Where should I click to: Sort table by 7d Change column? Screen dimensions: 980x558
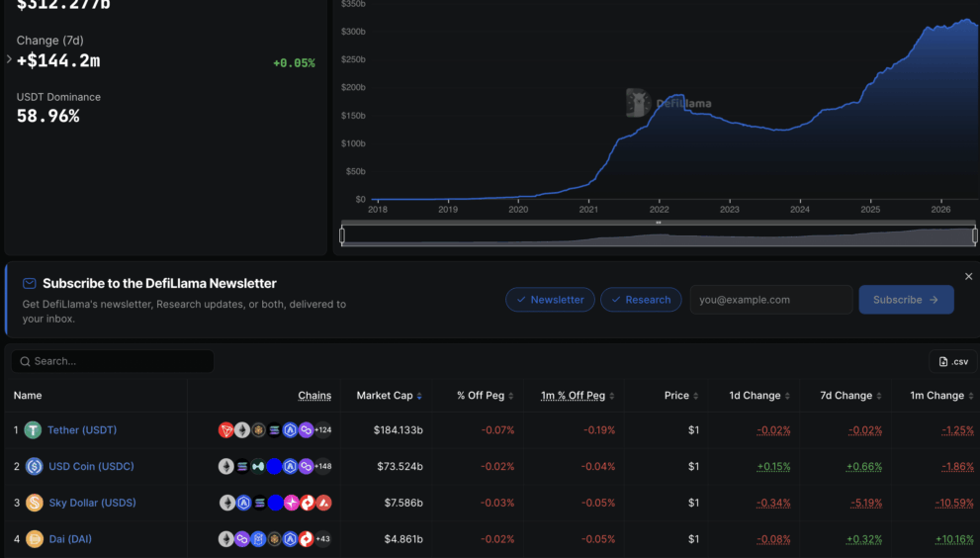[x=850, y=396]
